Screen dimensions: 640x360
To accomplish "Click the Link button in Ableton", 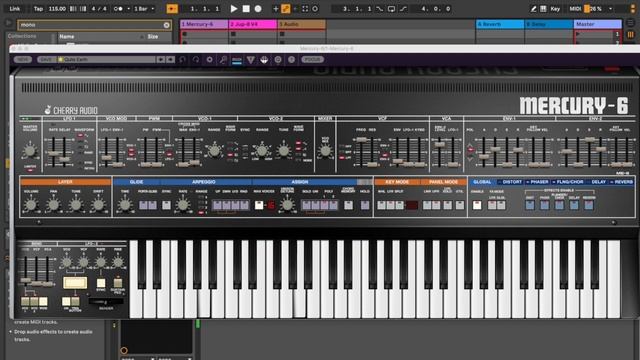I will pyautogui.click(x=15, y=9).
